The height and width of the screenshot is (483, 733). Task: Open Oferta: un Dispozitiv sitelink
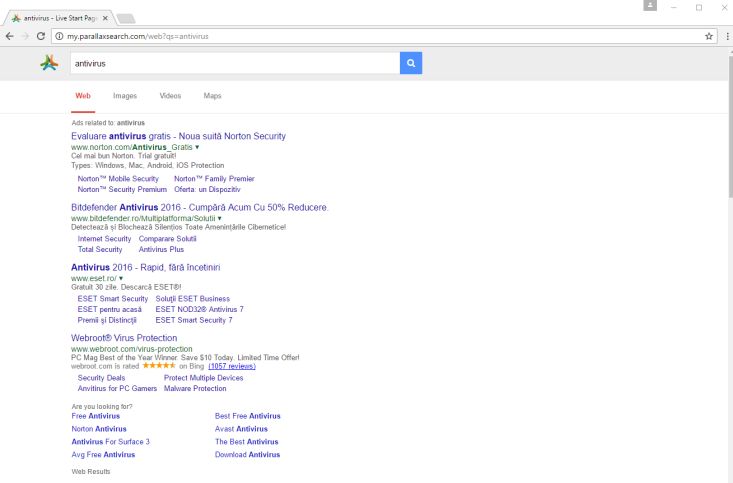207,189
